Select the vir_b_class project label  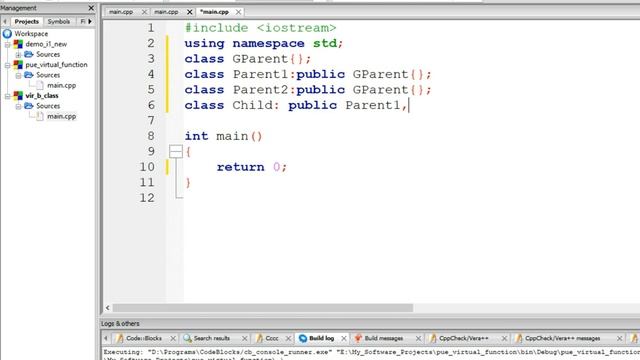(42, 96)
